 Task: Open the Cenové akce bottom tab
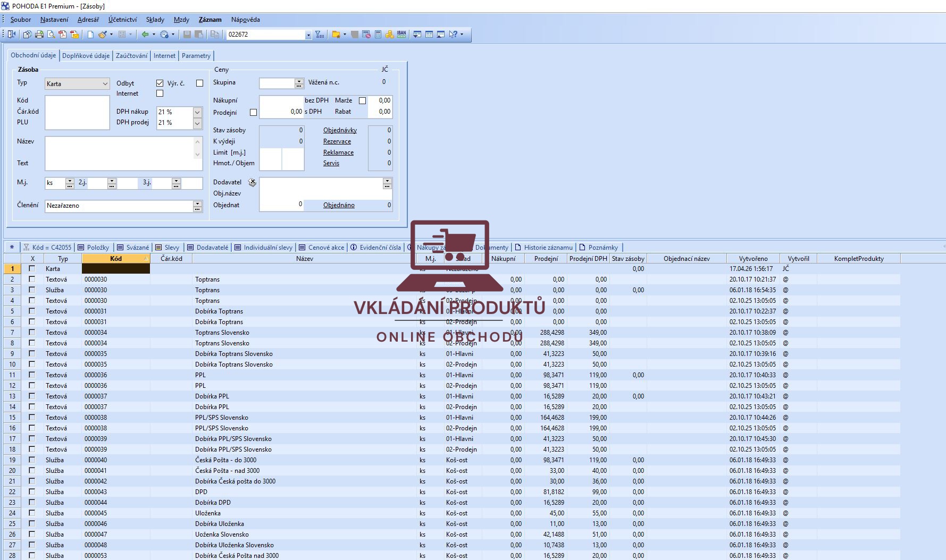pyautogui.click(x=322, y=247)
